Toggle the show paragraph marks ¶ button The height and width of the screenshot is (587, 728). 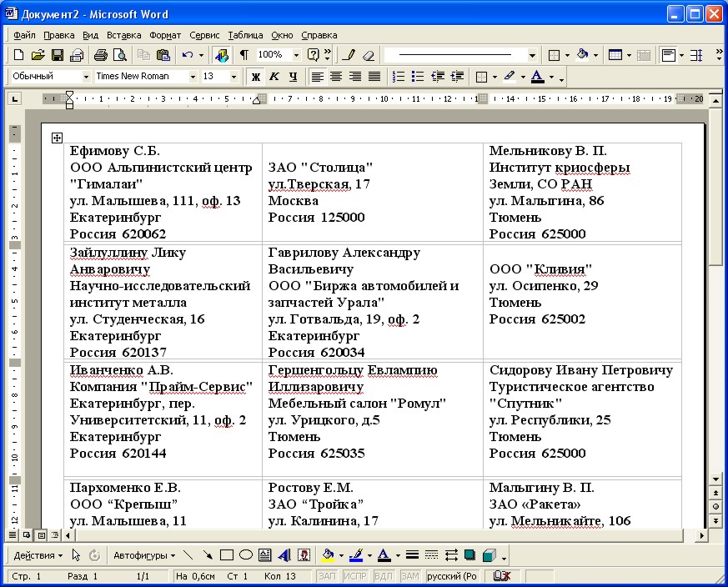pos(244,55)
